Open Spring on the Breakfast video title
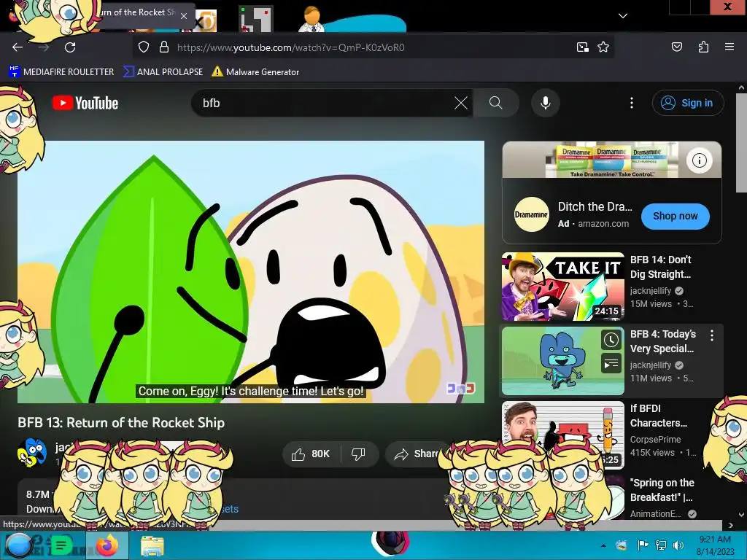 662,490
